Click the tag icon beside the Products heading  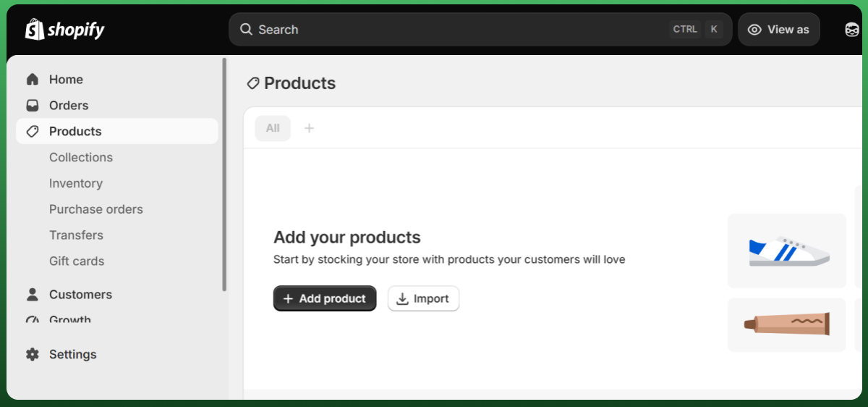pyautogui.click(x=253, y=83)
